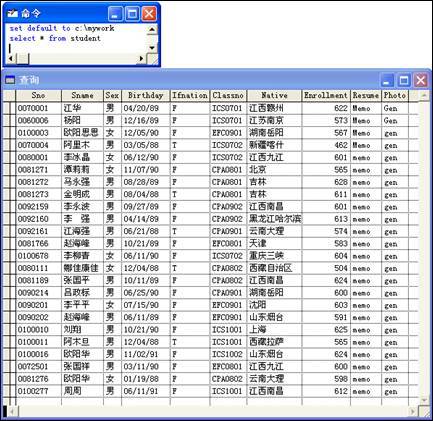Click Classno cell ICS0702 of row 0070004
Image resolution: width=433 pixels, height=421 pixels.
[228, 145]
